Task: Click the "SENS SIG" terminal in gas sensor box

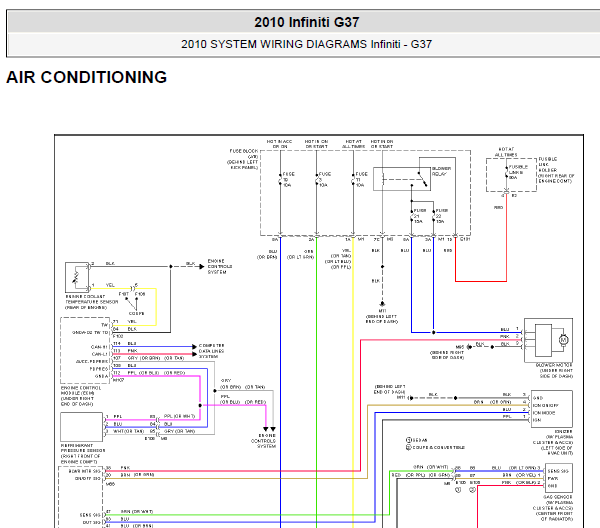Action: coord(558,471)
